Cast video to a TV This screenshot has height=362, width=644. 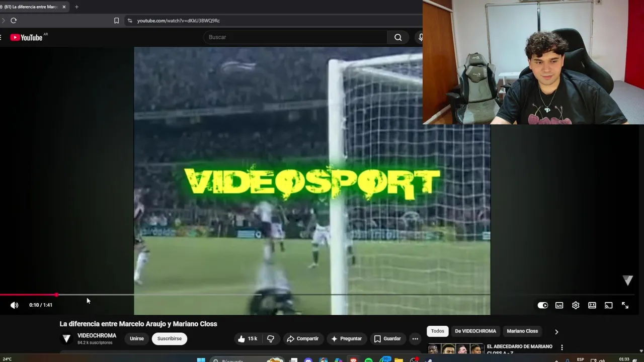pyautogui.click(x=608, y=305)
